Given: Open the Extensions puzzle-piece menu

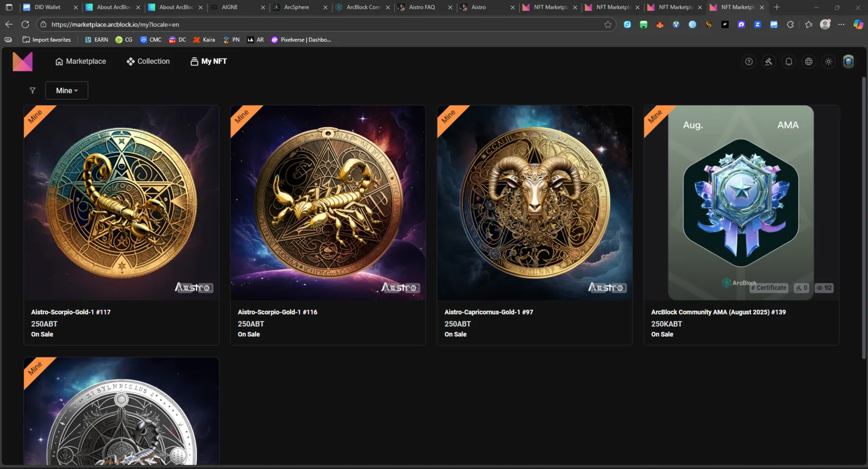Looking at the screenshot, I should [790, 24].
